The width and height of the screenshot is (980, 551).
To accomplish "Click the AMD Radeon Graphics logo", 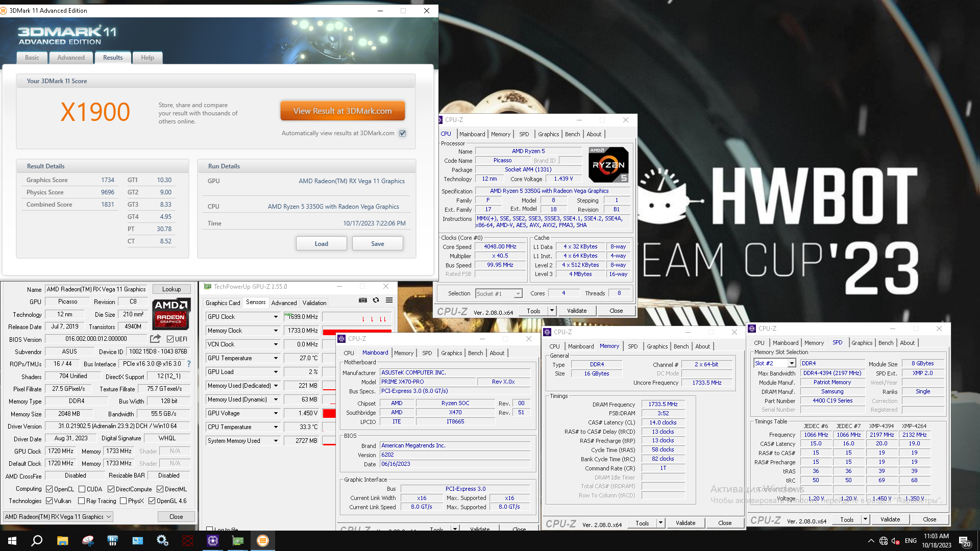I will 171,313.
